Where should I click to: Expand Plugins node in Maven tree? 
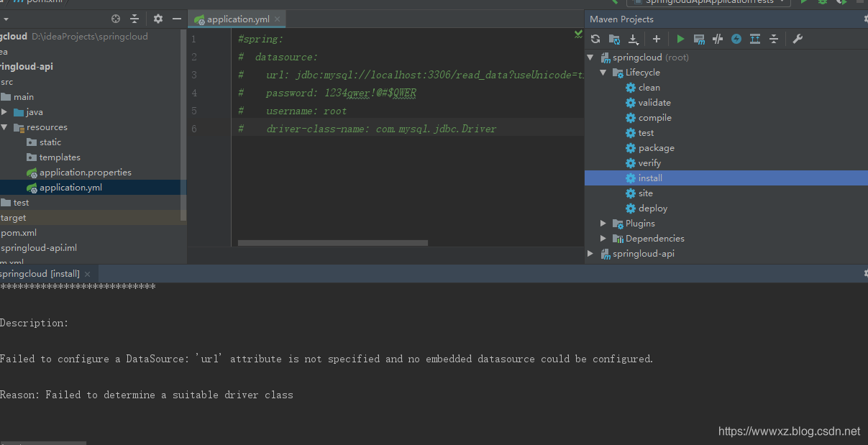603,224
